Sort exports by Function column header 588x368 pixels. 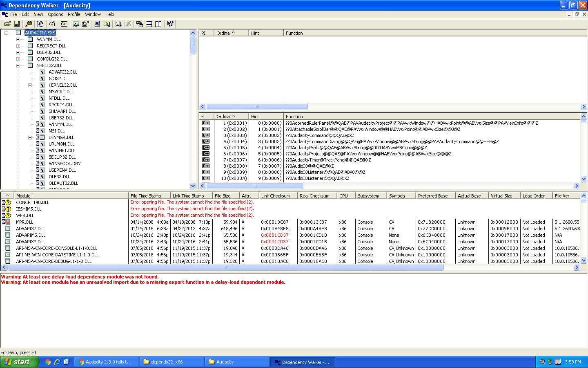click(x=432, y=117)
